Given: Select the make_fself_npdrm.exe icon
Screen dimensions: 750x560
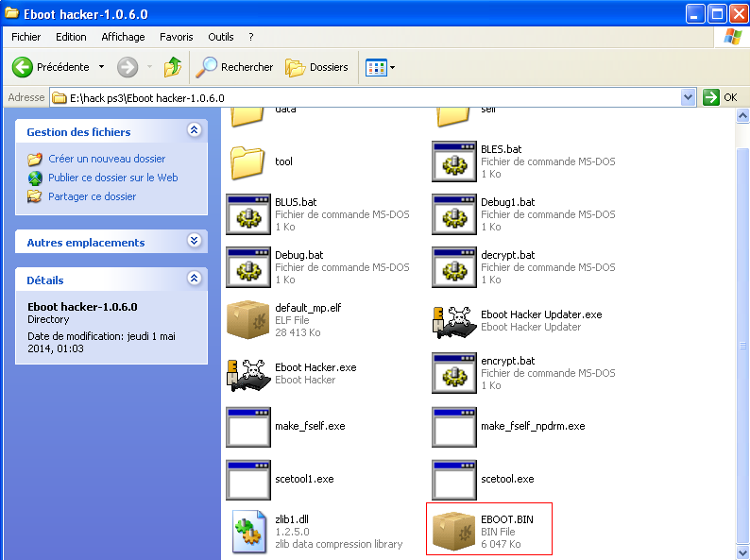Looking at the screenshot, I should pos(454,427).
